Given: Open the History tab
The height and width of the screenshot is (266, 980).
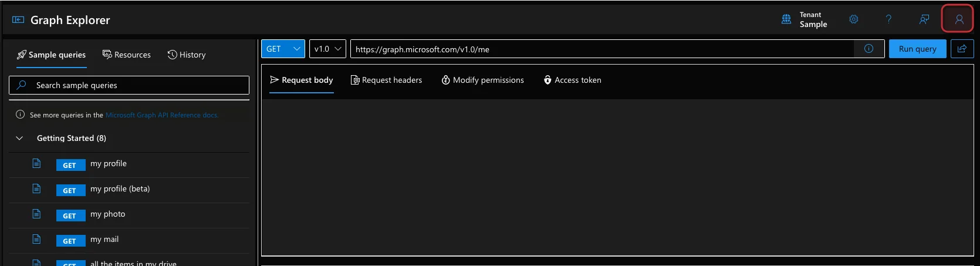Looking at the screenshot, I should tap(187, 55).
